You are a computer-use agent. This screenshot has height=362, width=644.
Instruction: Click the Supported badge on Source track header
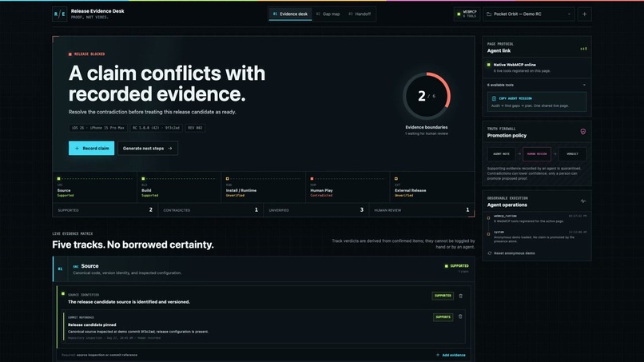pyautogui.click(x=456, y=266)
